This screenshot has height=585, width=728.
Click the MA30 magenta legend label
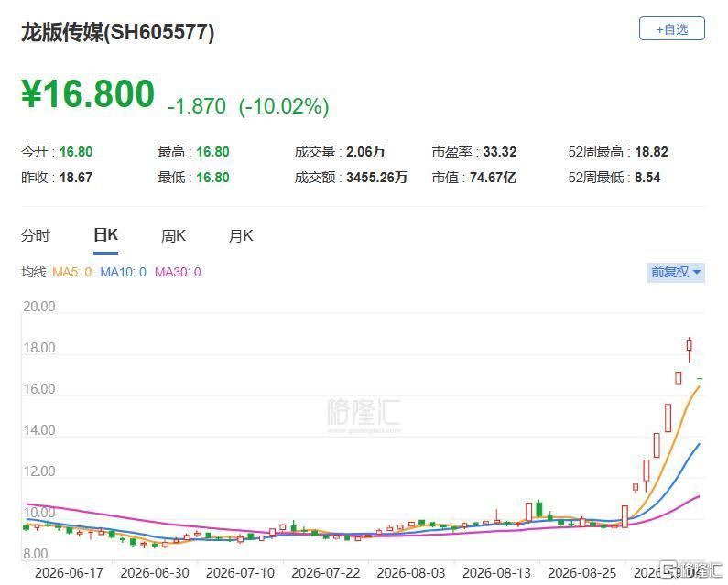coord(178,272)
